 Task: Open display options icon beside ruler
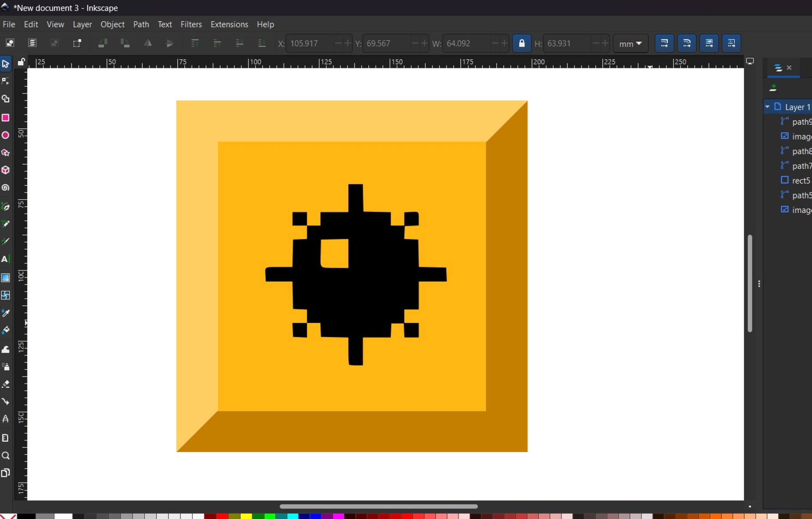tap(750, 61)
